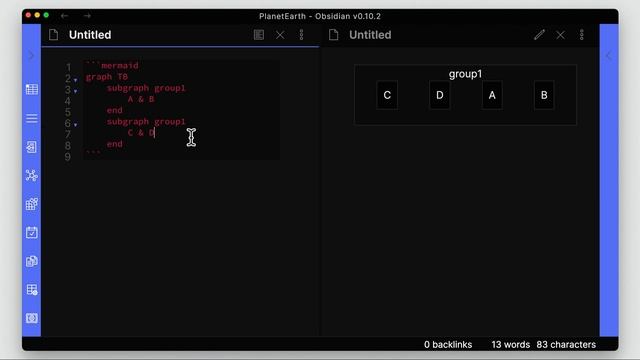Click the quick switcher ribbon icon
Viewport: 640px width, 360px height.
pos(32,147)
